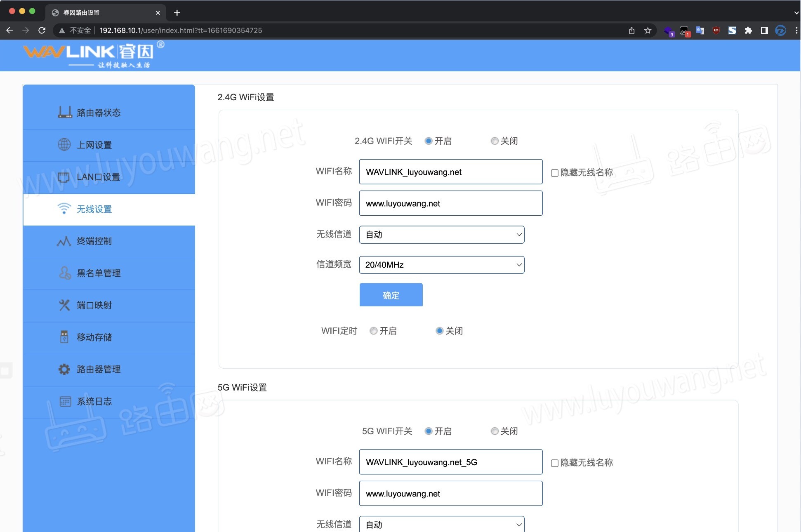
Task: Select the 上网设置 sidebar icon
Action: click(64, 145)
